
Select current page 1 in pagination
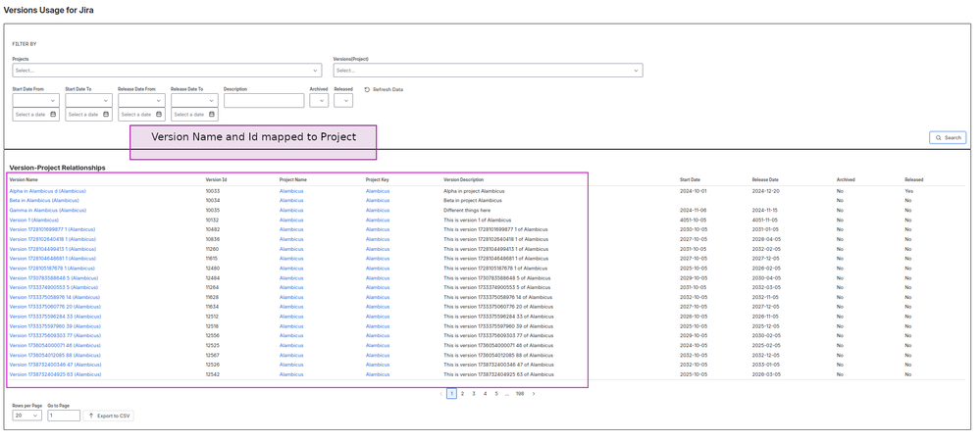[x=451, y=394]
